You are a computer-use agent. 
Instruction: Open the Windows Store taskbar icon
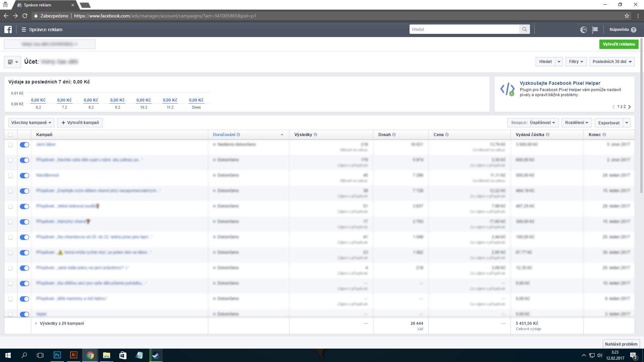pyautogui.click(x=123, y=355)
